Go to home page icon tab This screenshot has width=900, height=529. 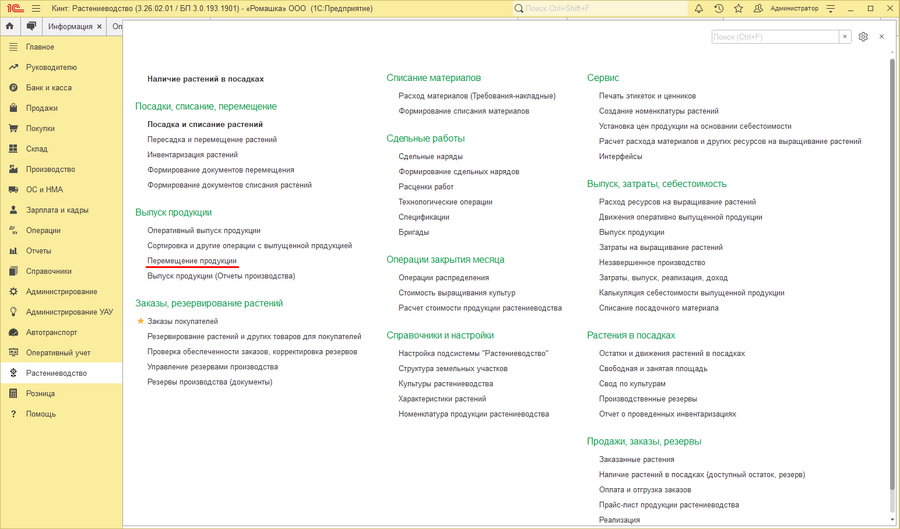10,26
